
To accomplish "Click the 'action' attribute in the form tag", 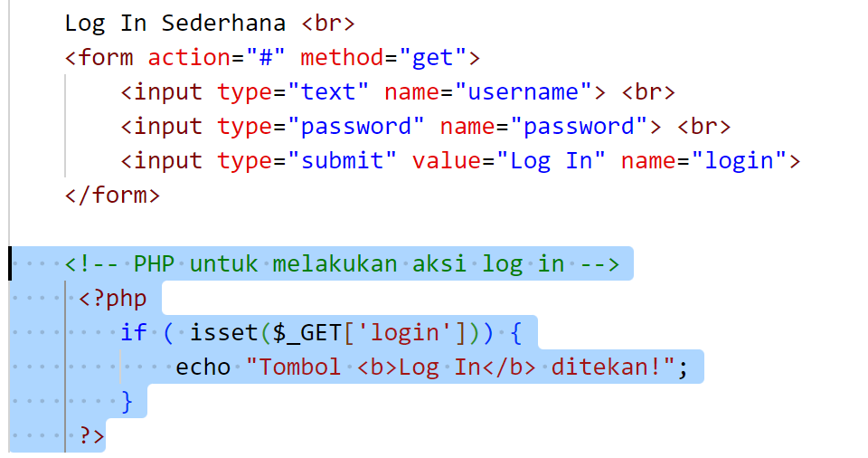I will pyautogui.click(x=189, y=58).
